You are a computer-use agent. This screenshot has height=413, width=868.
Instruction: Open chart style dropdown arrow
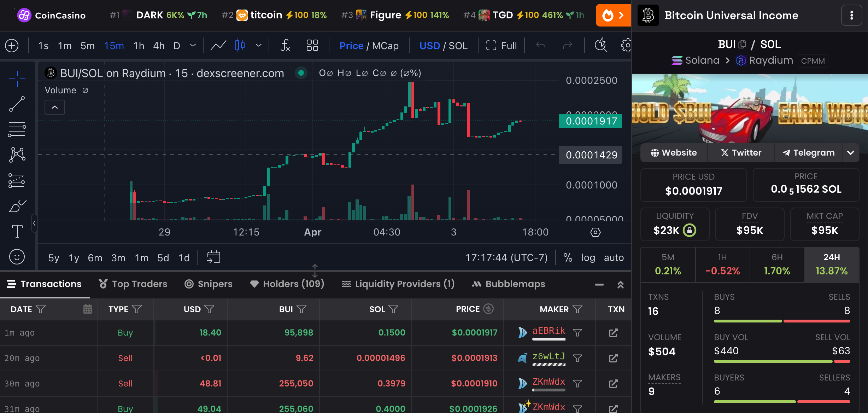pos(259,46)
